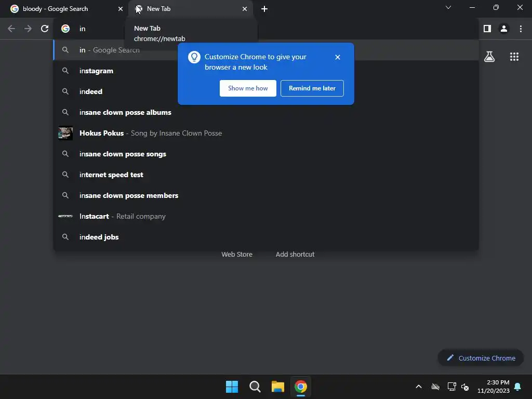532x399 pixels.
Task: Select insane clown posse albums suggestion
Action: pos(266,112)
